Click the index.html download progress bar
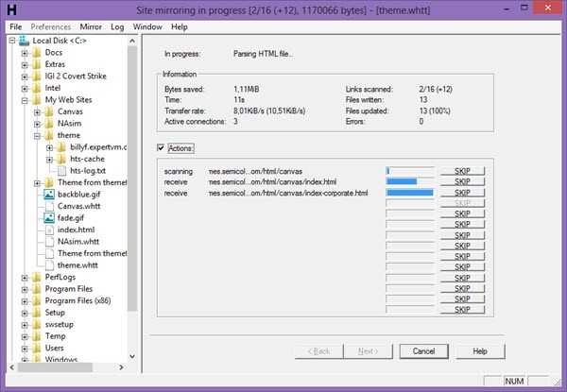The width and height of the screenshot is (567, 392). point(410,181)
